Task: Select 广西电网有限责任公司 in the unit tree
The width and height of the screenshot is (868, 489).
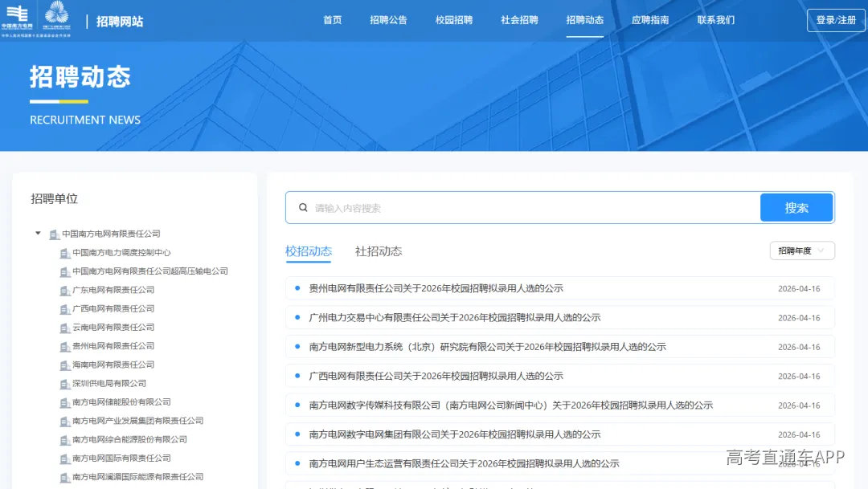Action: pyautogui.click(x=113, y=309)
